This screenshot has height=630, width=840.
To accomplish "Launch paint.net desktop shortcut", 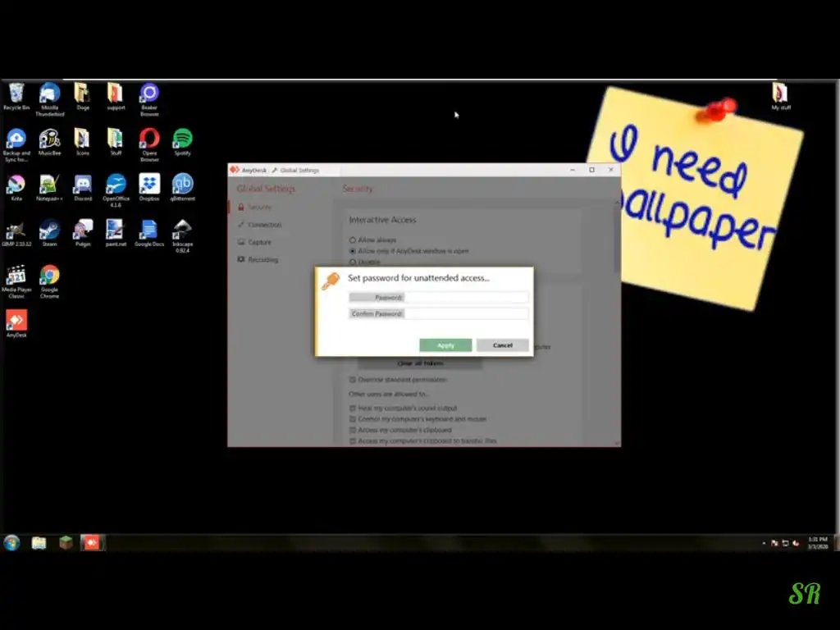I will (x=116, y=233).
